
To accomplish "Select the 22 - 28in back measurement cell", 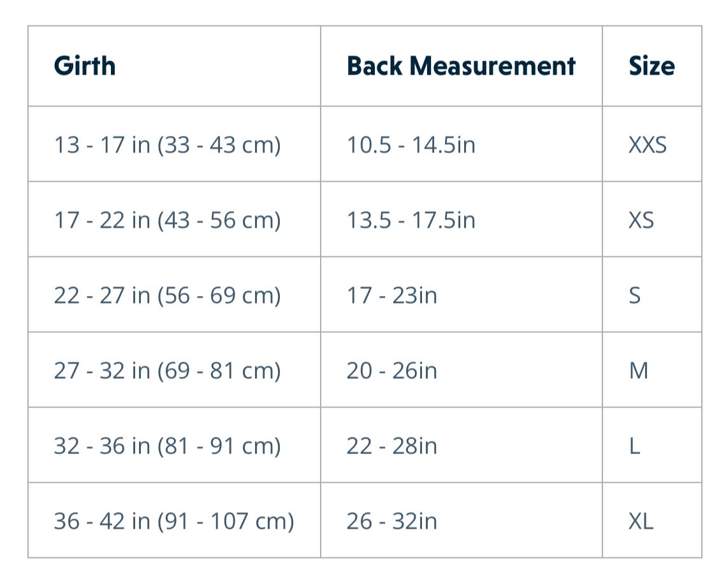I will click(392, 446).
